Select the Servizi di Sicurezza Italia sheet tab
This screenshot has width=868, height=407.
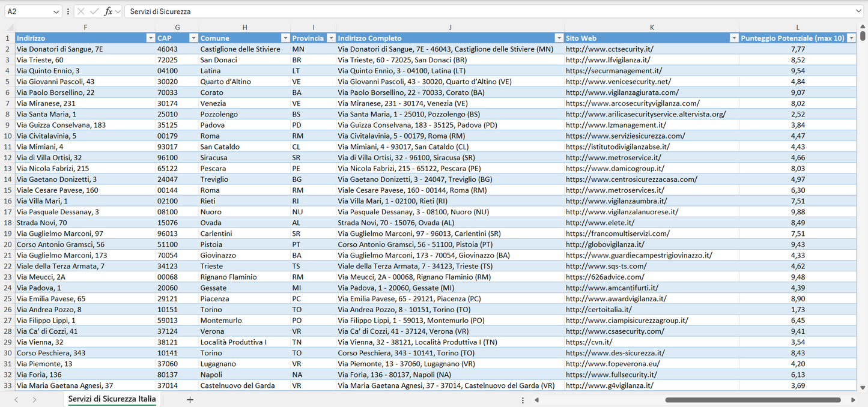(111, 399)
